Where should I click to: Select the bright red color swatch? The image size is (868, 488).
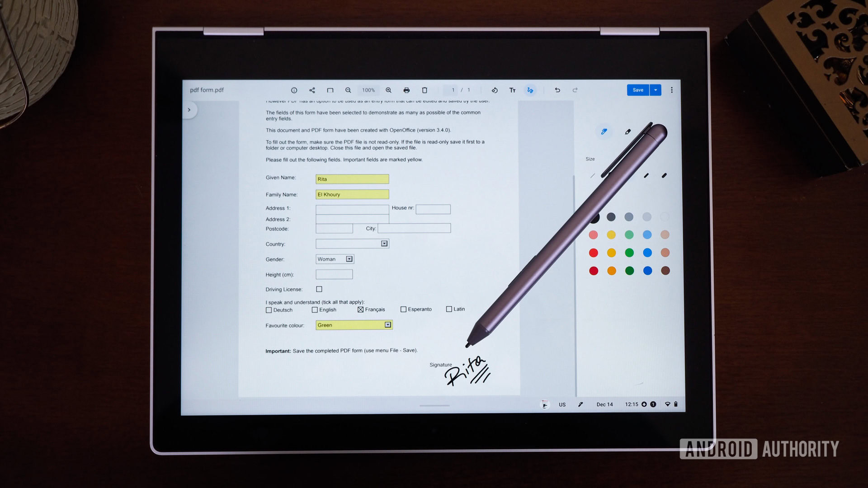pos(594,253)
